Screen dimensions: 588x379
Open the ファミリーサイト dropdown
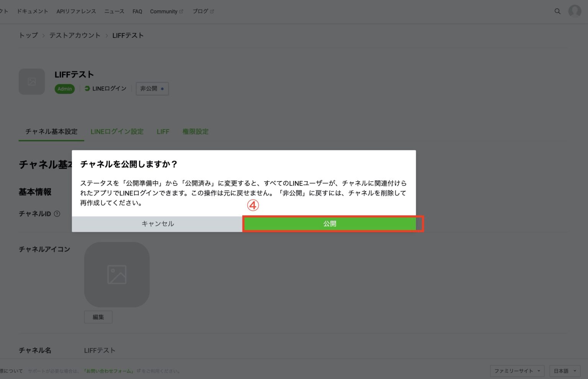click(517, 371)
